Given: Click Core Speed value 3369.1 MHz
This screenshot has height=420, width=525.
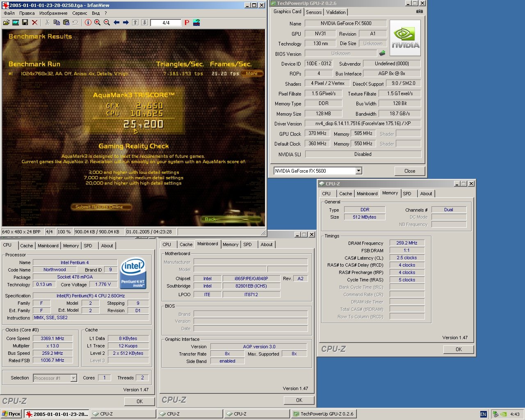Looking at the screenshot, I should point(52,338).
